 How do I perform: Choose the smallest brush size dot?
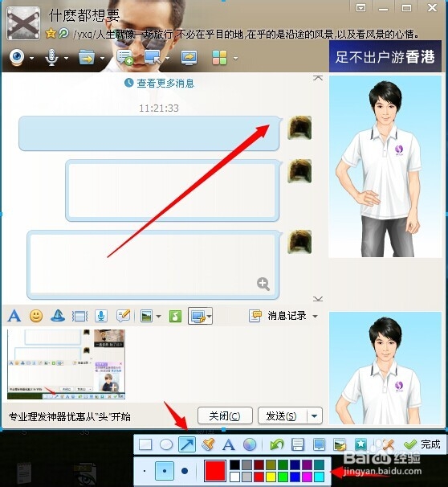145,471
